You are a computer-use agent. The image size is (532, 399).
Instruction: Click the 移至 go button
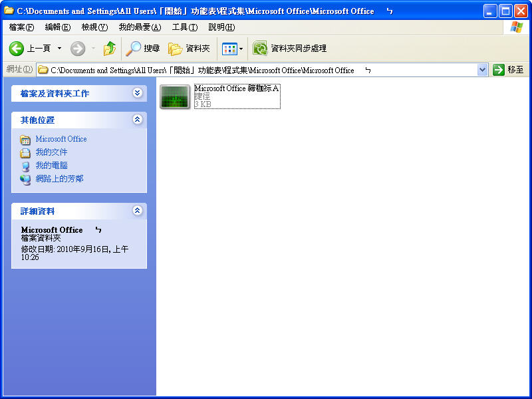pos(508,70)
